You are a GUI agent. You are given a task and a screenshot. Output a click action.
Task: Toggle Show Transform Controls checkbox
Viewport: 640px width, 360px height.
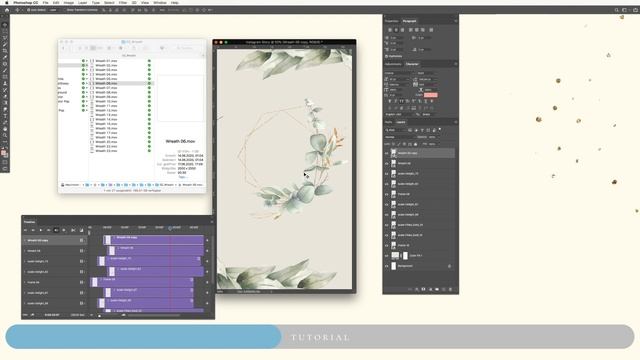point(64,10)
